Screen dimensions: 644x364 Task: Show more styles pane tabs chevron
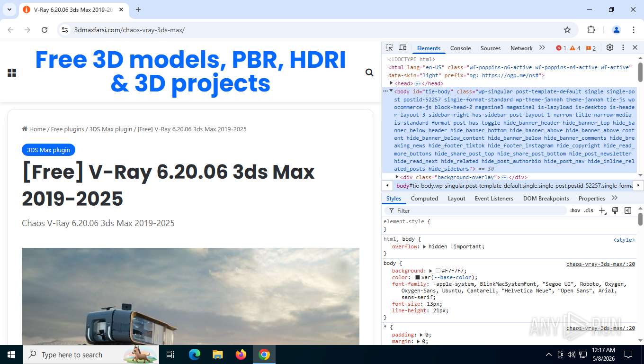[x=615, y=198]
